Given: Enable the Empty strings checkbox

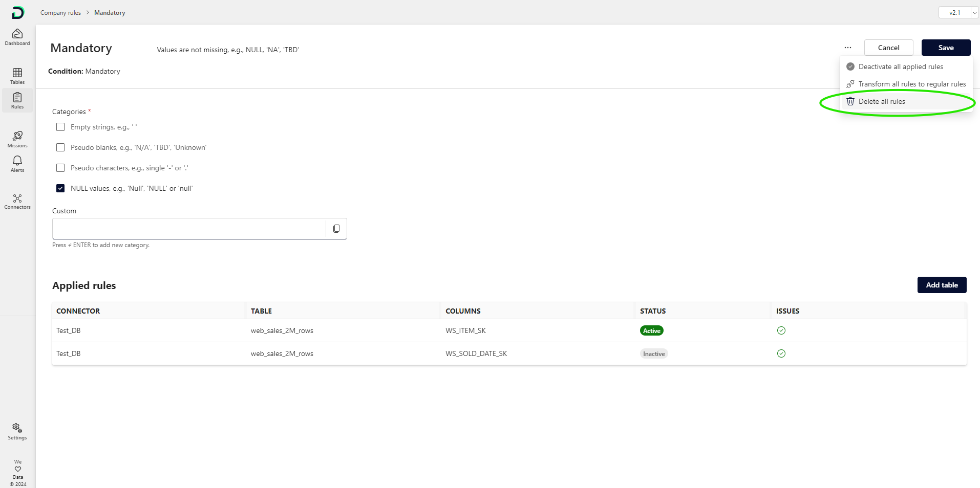Looking at the screenshot, I should coord(60,127).
